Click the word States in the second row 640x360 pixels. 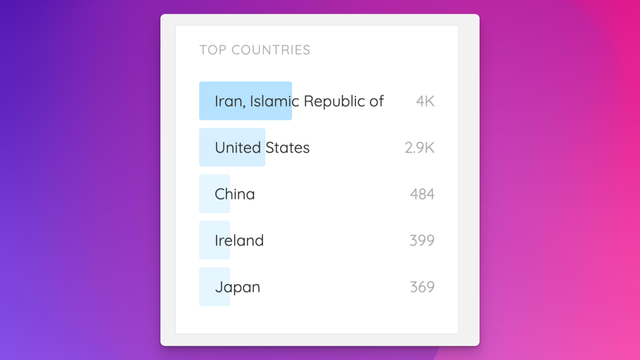[287, 148]
